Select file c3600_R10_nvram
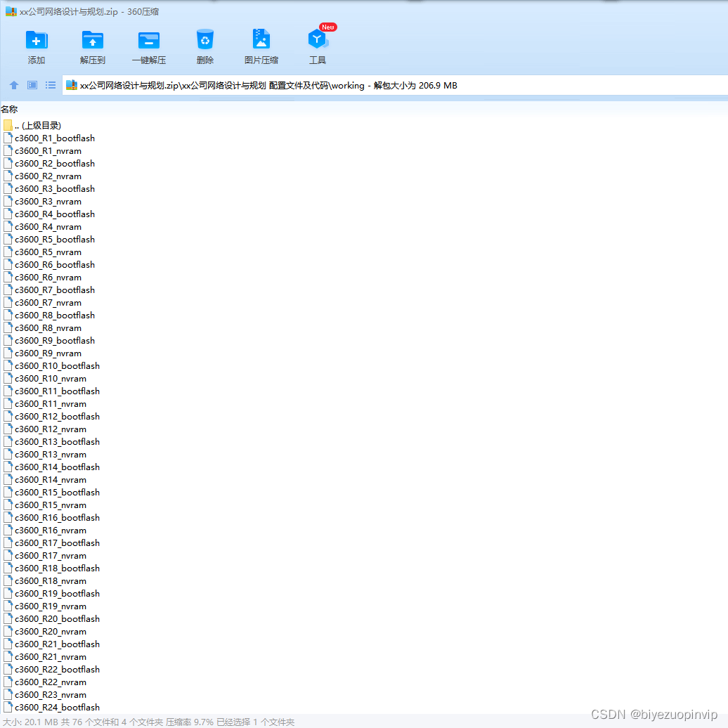The width and height of the screenshot is (728, 728). pyautogui.click(x=45, y=379)
